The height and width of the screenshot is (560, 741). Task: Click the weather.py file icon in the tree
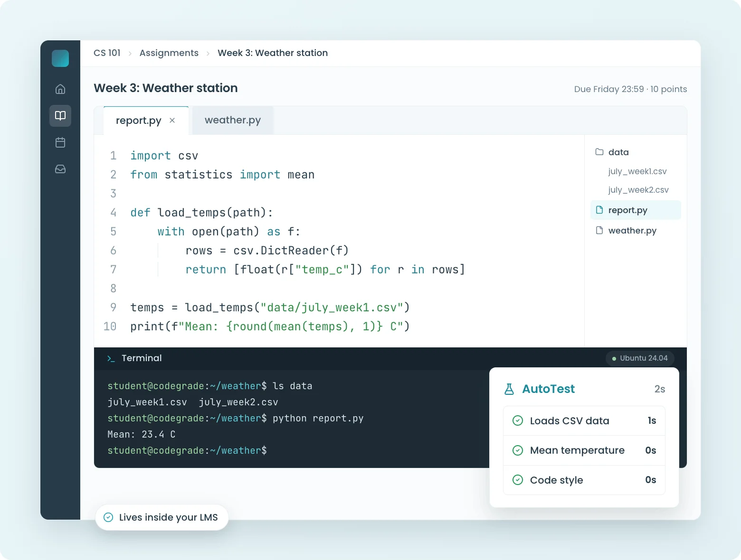tap(599, 230)
